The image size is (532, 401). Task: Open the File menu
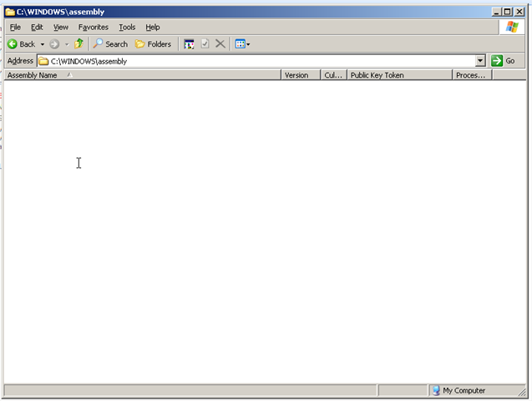coord(15,27)
